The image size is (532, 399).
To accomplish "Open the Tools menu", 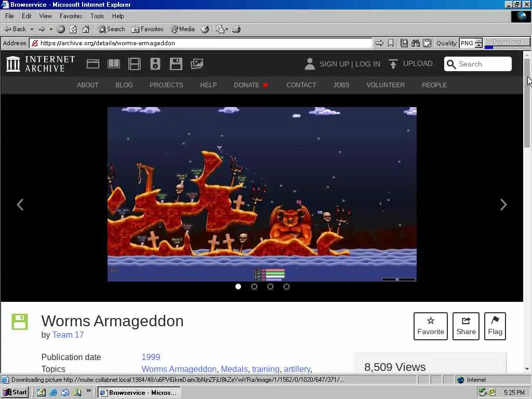I will [97, 16].
